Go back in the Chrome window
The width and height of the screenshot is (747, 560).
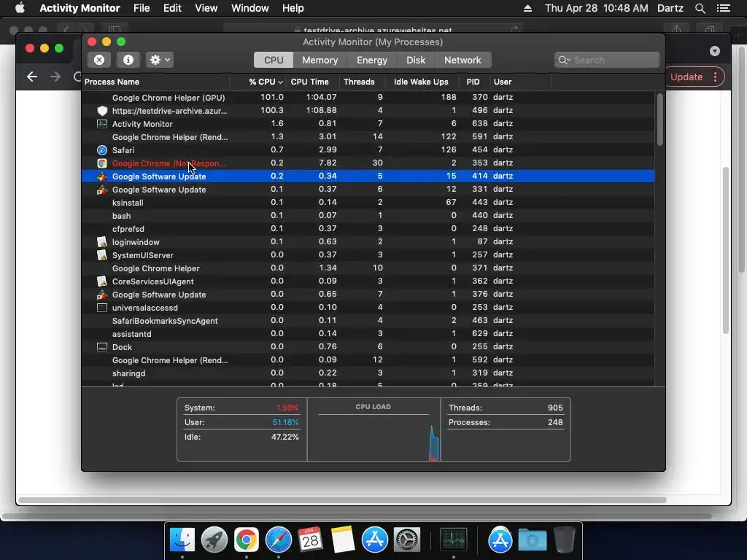click(32, 77)
